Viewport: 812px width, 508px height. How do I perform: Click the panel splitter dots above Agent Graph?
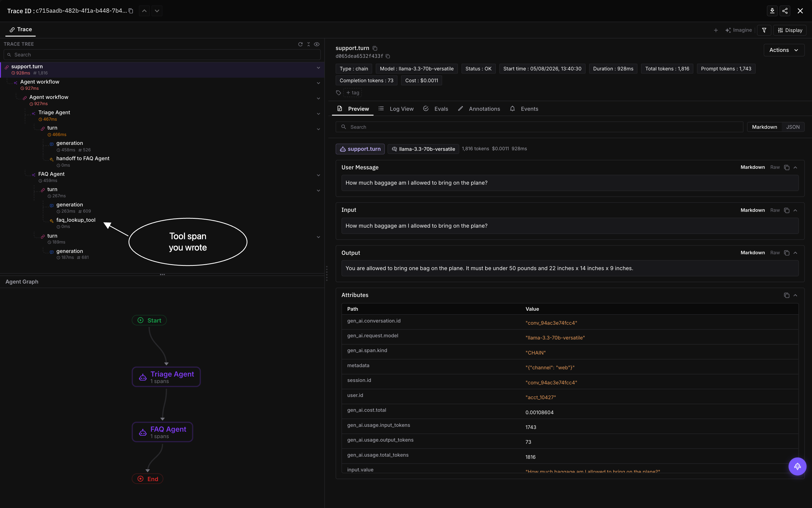pos(162,274)
